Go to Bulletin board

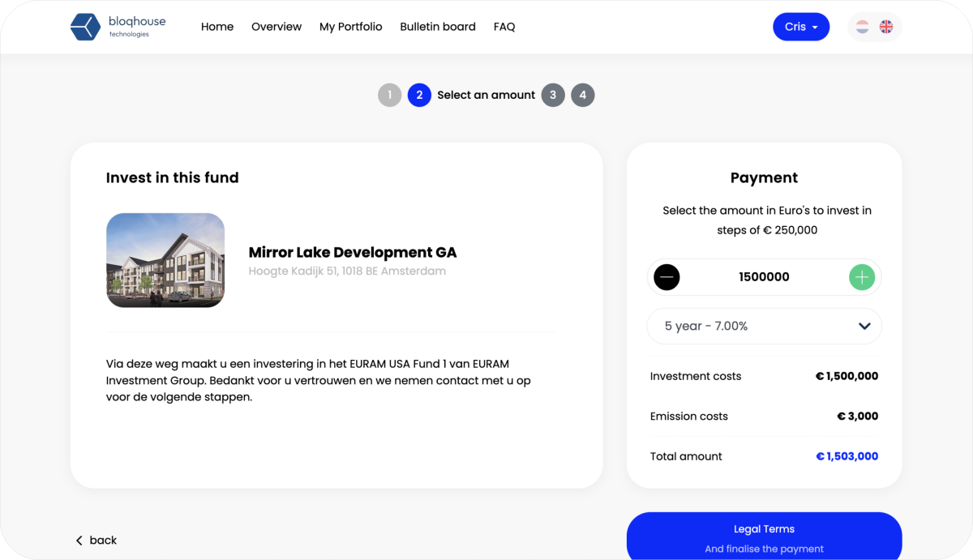[438, 27]
